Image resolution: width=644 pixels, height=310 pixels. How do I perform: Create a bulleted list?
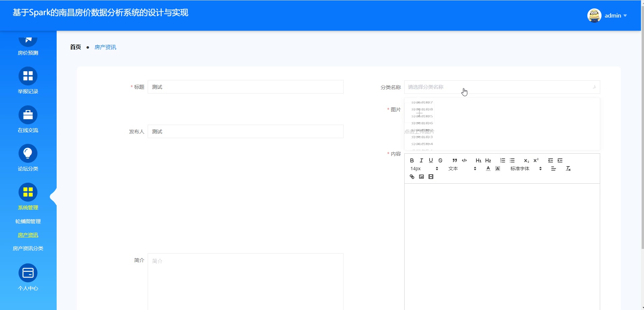[x=512, y=160]
